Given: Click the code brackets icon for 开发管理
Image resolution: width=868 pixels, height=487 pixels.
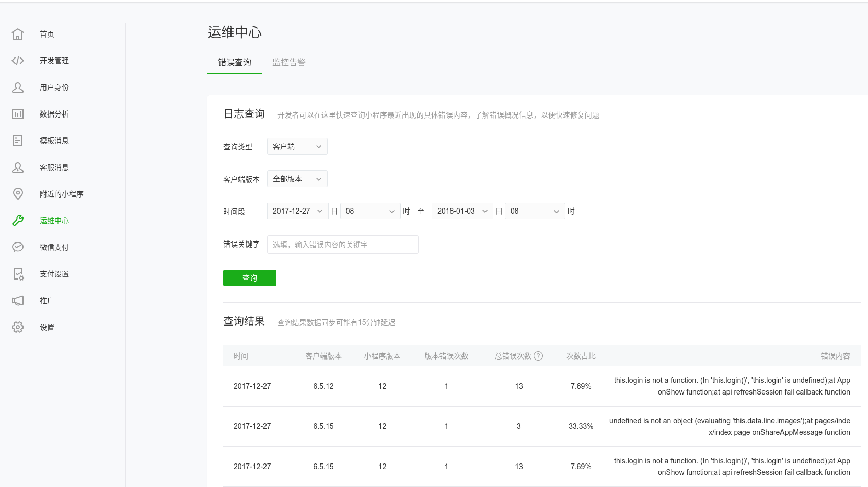Looking at the screenshot, I should pos(18,61).
